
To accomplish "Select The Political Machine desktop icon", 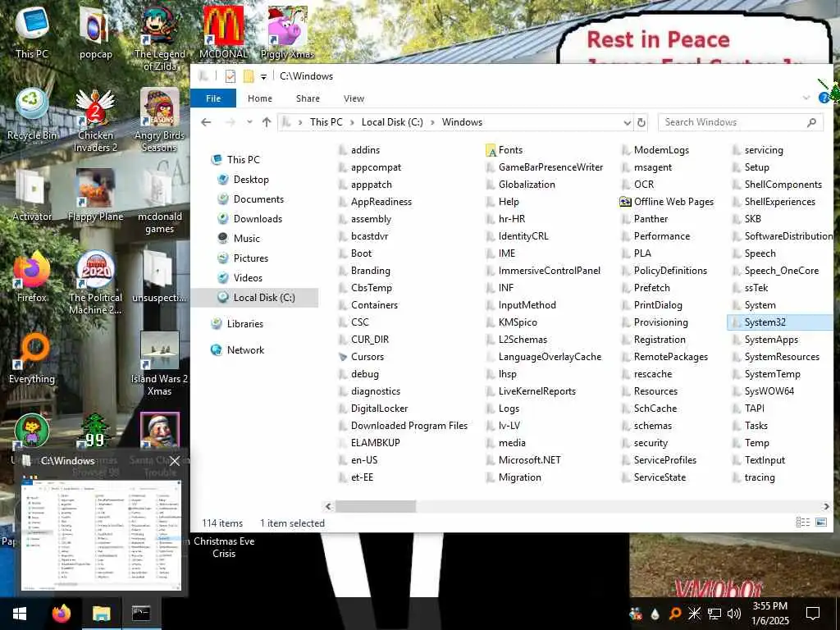I will pyautogui.click(x=95, y=283).
